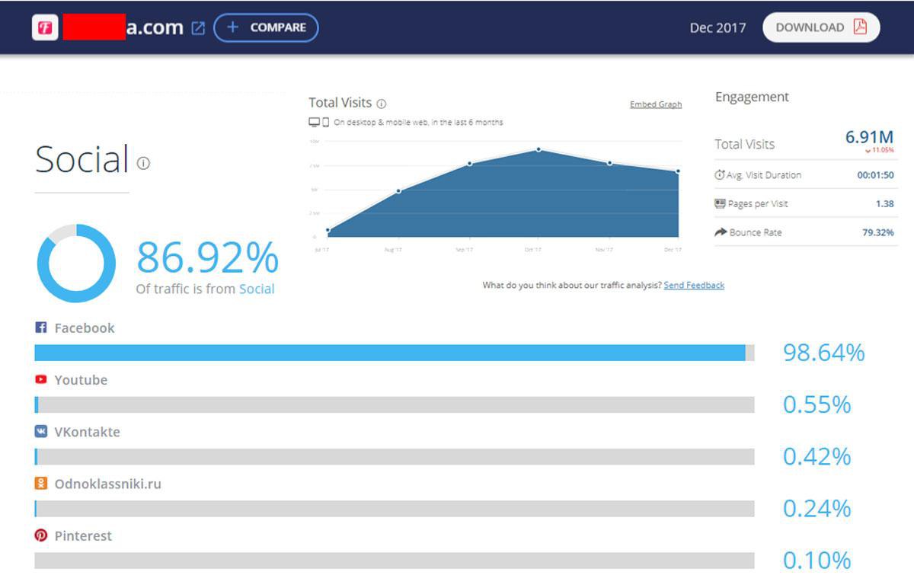Click the 86.92% social traffic figure
Screen dimensions: 914x588
[x=207, y=257]
